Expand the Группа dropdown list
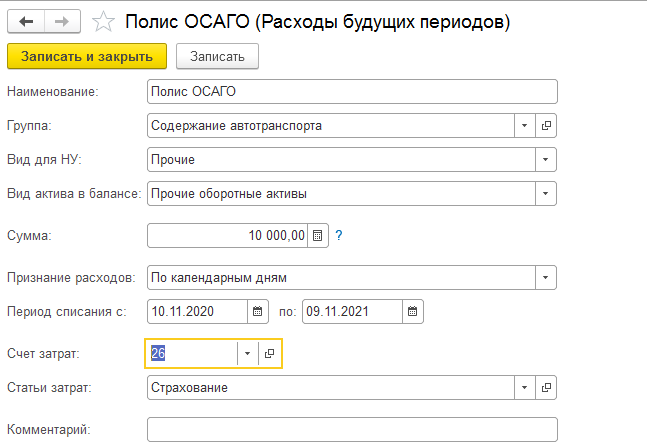This screenshot has height=445, width=647. [524, 125]
